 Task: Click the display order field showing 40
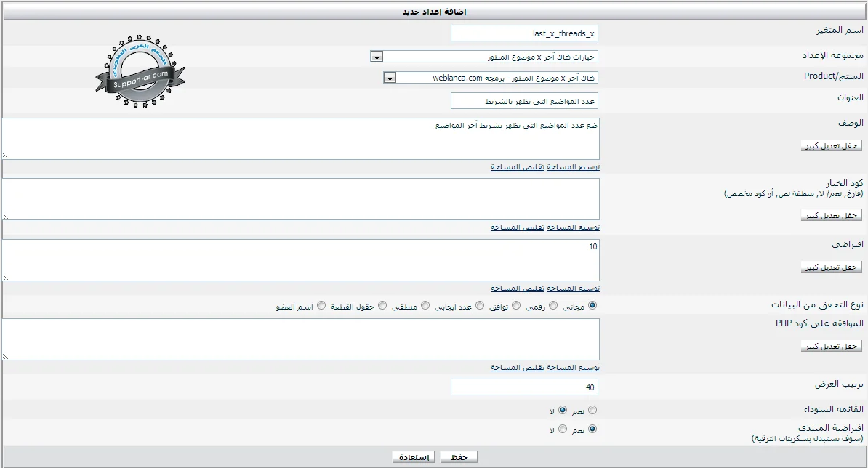coord(524,387)
